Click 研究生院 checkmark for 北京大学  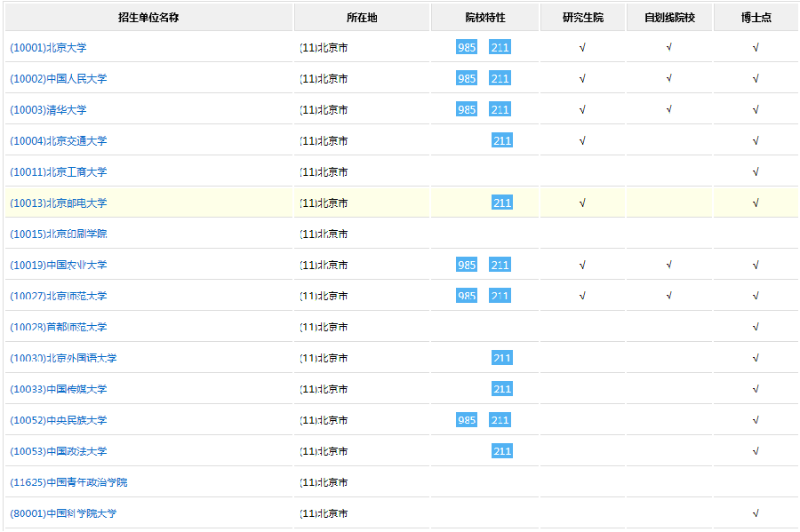tap(582, 48)
